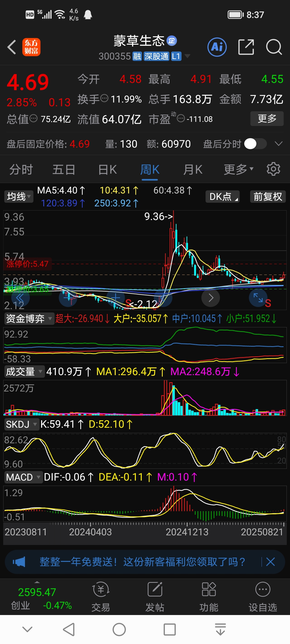Switch to 月K tab

pyautogui.click(x=193, y=170)
